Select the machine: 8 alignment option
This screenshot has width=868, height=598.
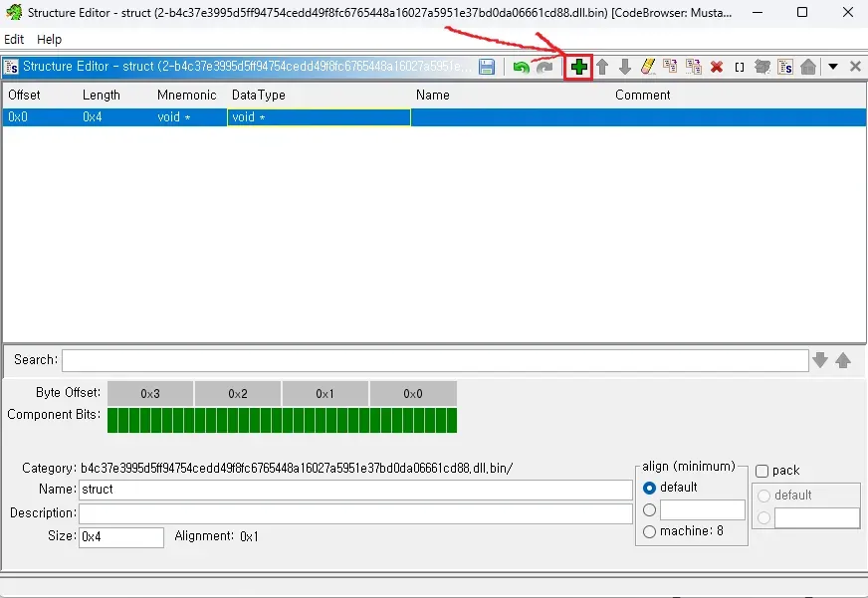click(x=650, y=531)
